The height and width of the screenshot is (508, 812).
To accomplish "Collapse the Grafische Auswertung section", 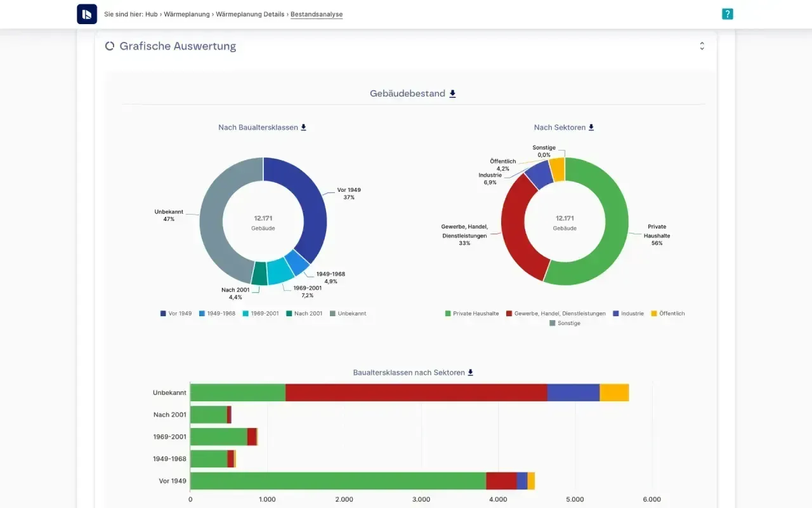I will pyautogui.click(x=702, y=46).
